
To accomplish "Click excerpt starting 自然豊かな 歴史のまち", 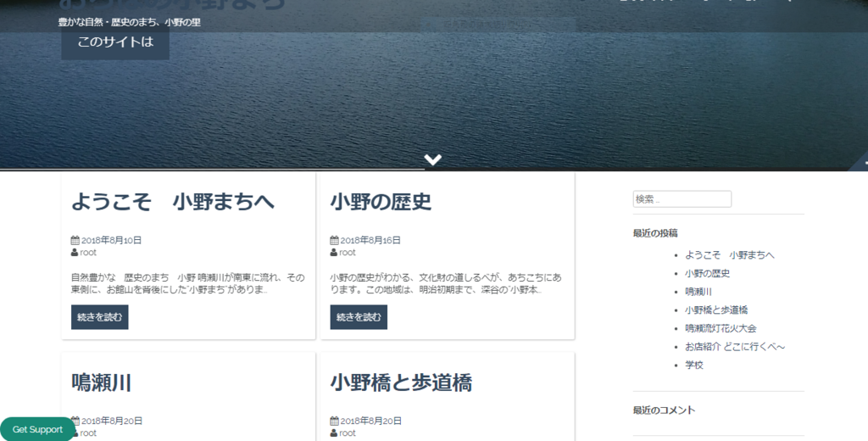I will coord(187,283).
